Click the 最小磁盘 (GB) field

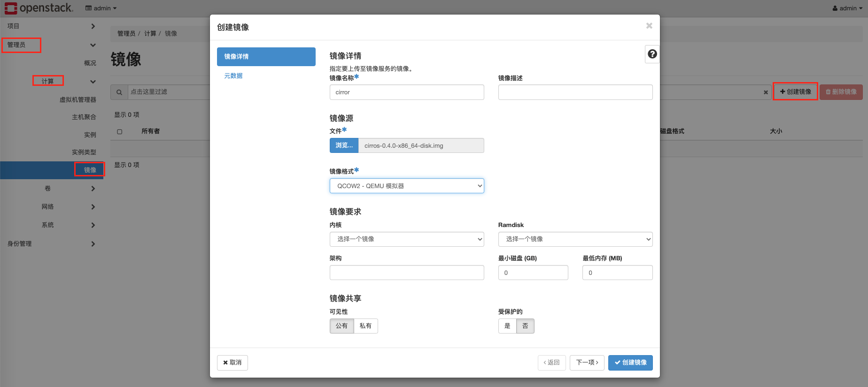tap(533, 273)
